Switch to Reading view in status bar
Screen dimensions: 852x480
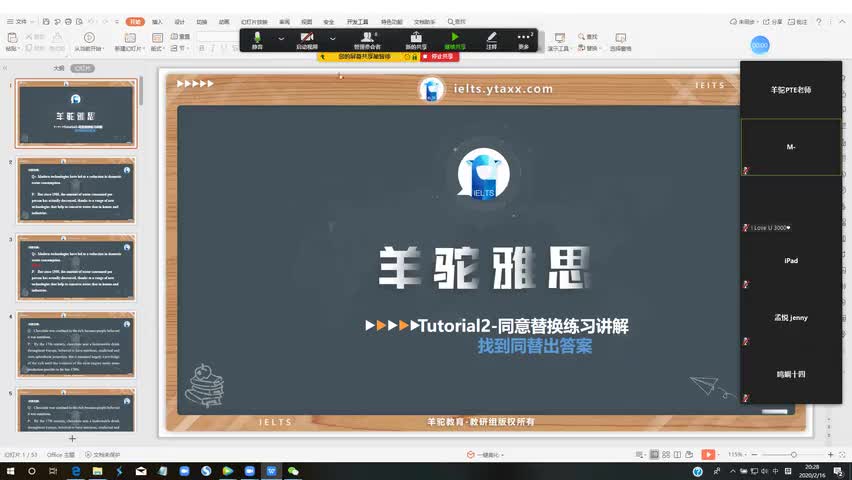point(678,454)
